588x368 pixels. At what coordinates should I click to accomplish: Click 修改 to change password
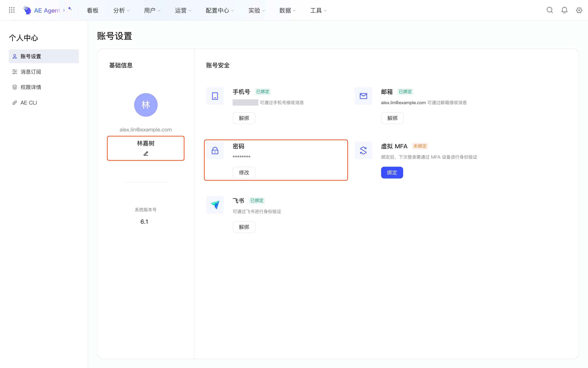point(244,173)
